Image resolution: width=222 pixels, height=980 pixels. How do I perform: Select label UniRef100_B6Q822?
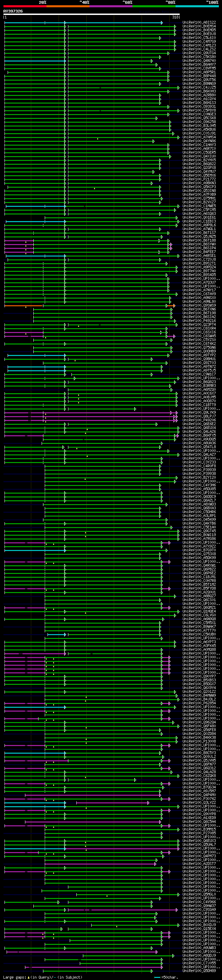point(199,164)
